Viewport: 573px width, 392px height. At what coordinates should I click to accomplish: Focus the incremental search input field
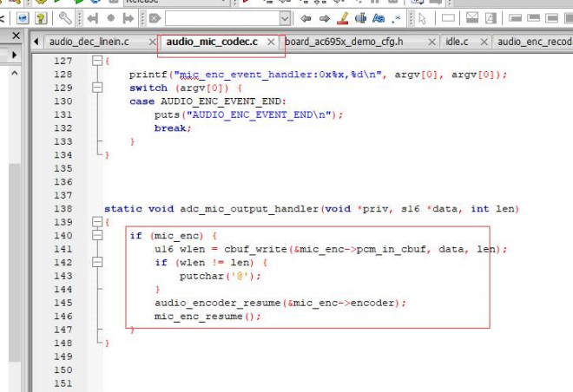click(222, 18)
